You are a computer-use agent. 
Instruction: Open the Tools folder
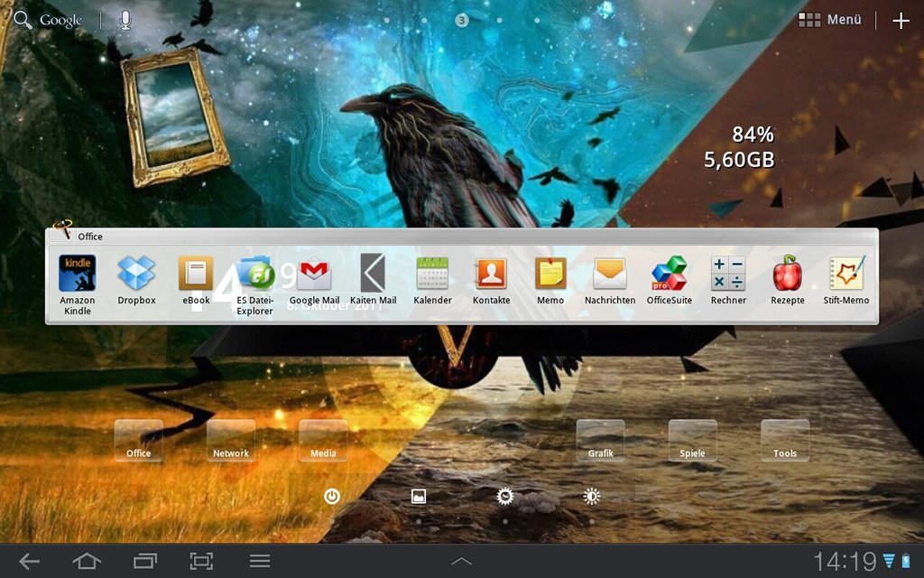click(785, 441)
